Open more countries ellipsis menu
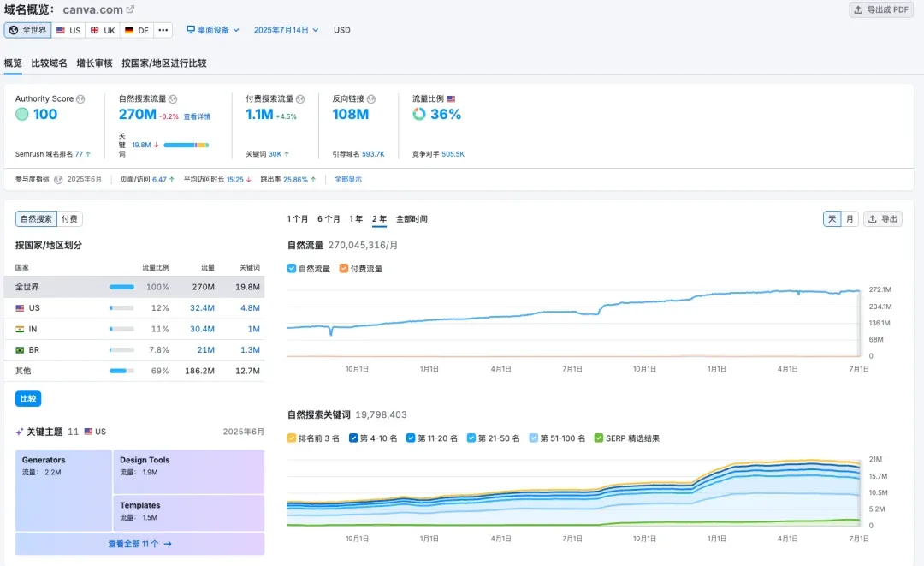The image size is (924, 566). [163, 30]
